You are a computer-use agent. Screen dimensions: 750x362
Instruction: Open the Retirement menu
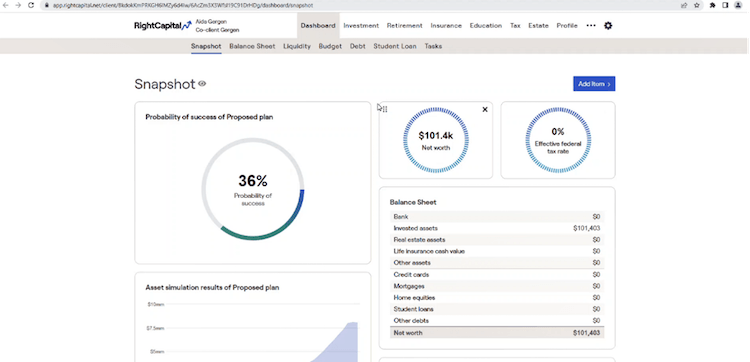point(405,26)
